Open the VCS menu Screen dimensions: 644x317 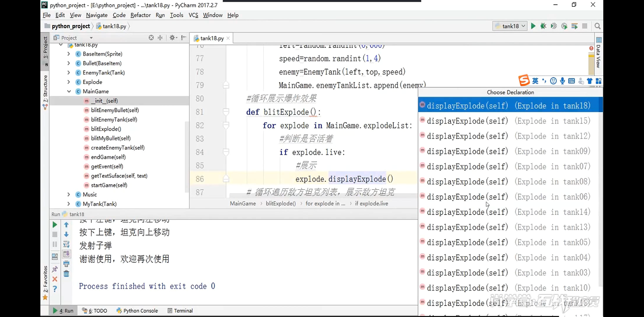click(193, 15)
